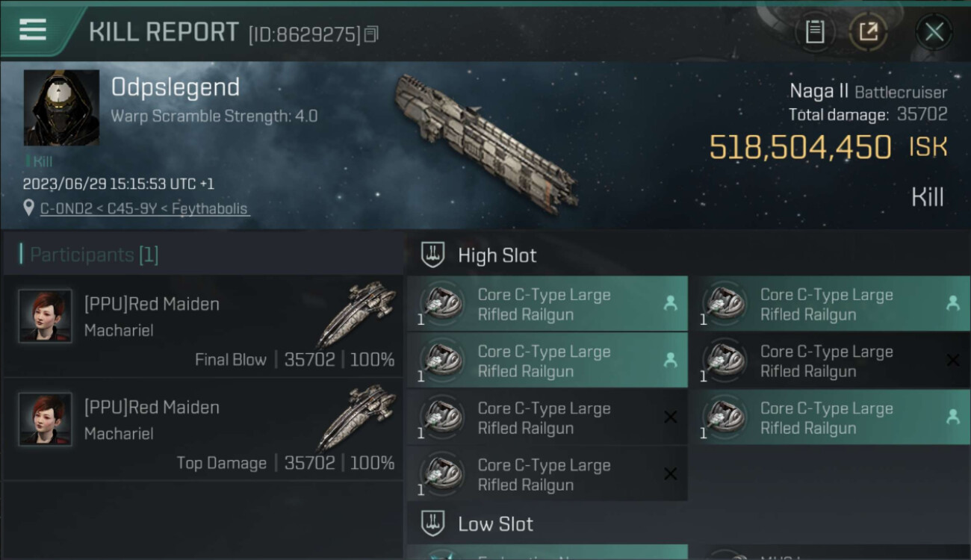This screenshot has height=560, width=971.
Task: Click the Odpslegend pilot name
Action: pyautogui.click(x=176, y=87)
